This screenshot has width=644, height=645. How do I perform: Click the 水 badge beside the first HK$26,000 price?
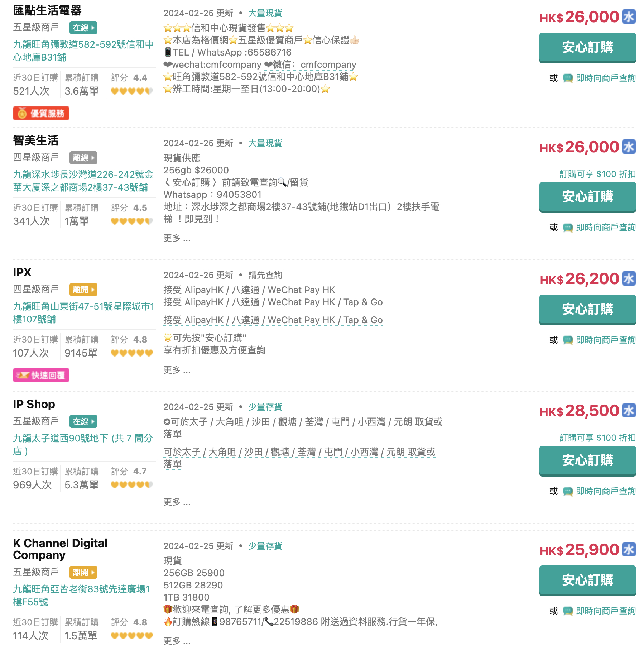(x=629, y=17)
